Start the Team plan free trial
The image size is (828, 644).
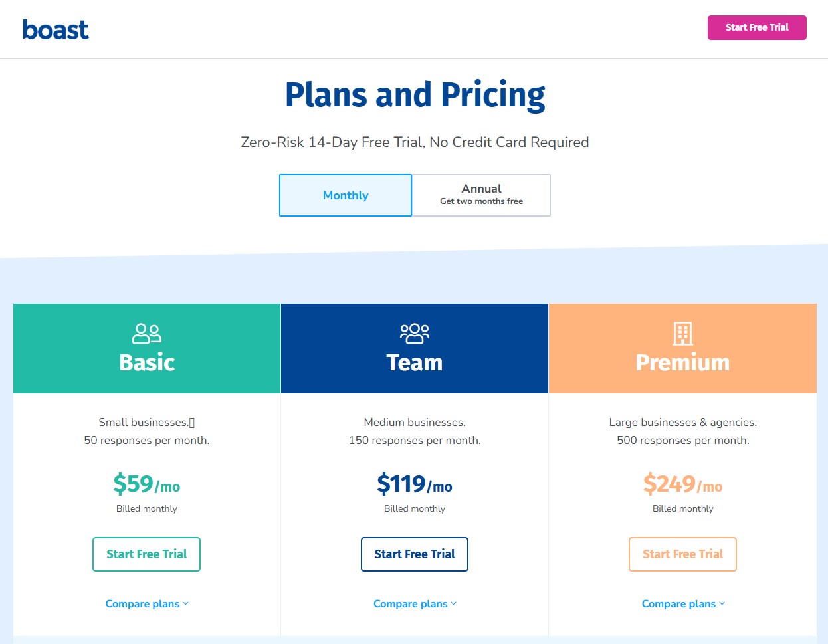415,554
